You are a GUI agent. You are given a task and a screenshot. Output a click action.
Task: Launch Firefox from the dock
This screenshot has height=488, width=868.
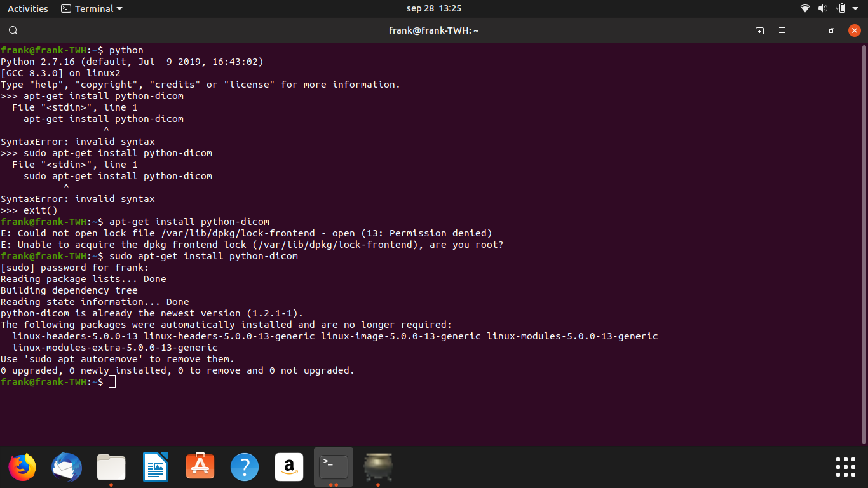coord(22,468)
